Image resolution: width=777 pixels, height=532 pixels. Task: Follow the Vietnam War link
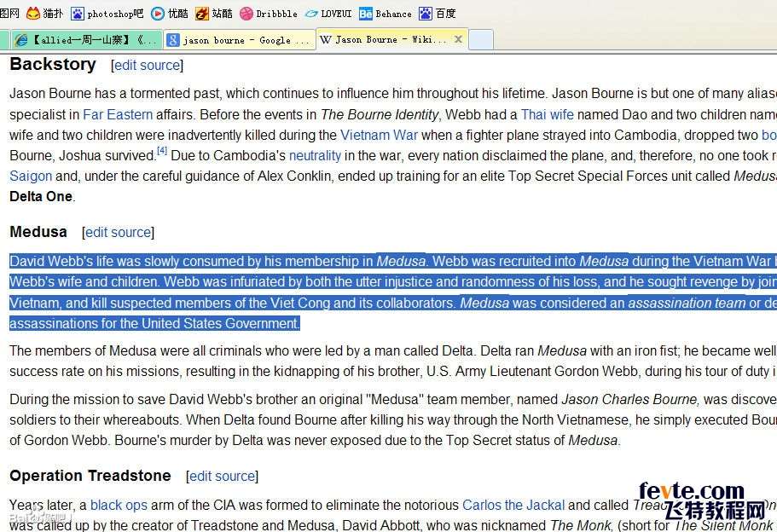point(379,135)
